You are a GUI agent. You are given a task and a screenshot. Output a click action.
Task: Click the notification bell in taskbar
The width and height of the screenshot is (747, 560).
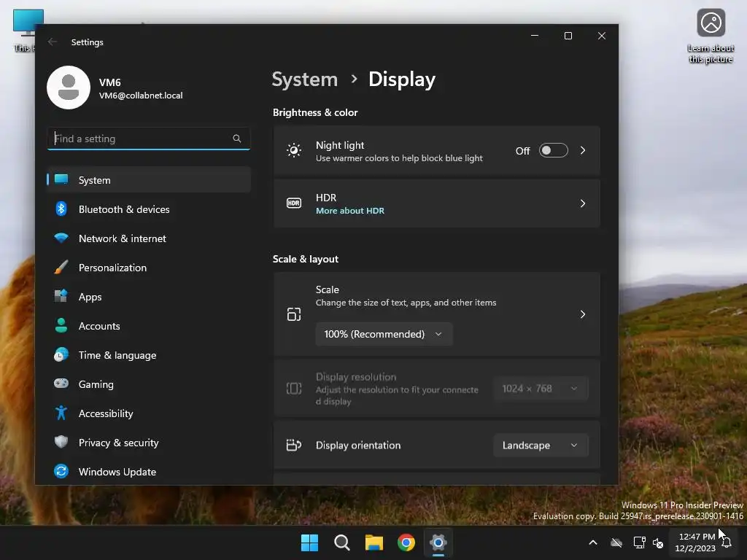click(727, 542)
